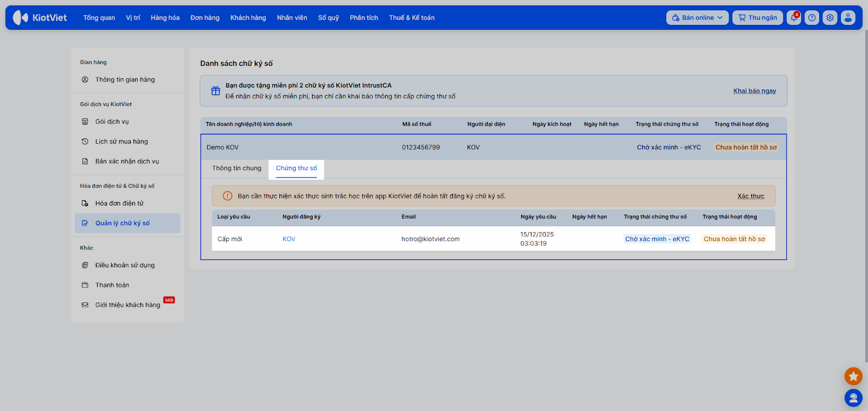Open the Nhân viên menu
Image resolution: width=868 pixels, height=411 pixels.
click(x=292, y=18)
